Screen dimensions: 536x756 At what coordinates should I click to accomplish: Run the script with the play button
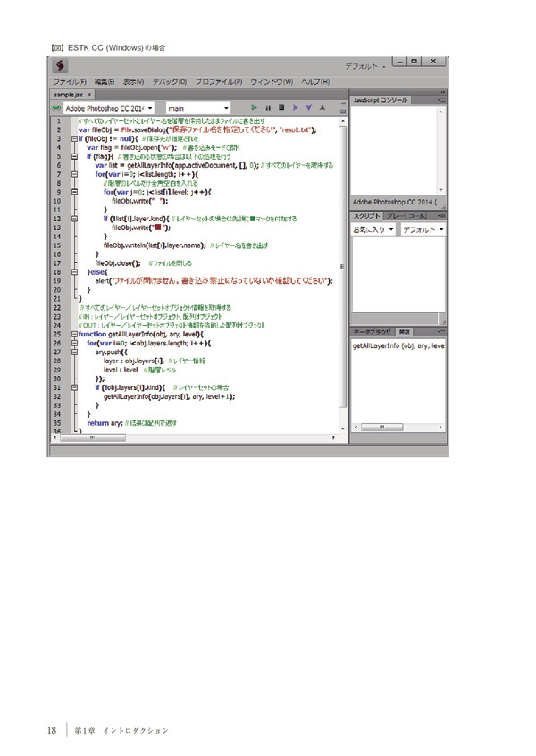[254, 107]
